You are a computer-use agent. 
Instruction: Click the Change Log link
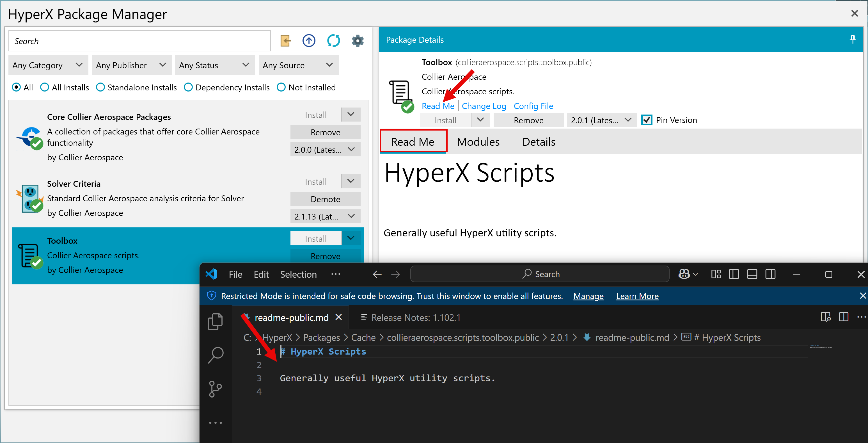coord(484,106)
